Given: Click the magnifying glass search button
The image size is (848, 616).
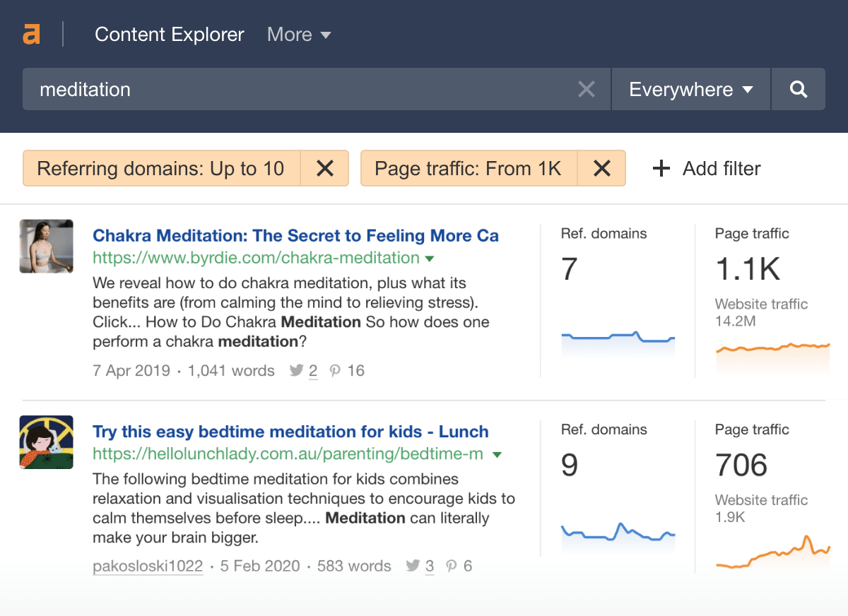Looking at the screenshot, I should click(x=798, y=90).
